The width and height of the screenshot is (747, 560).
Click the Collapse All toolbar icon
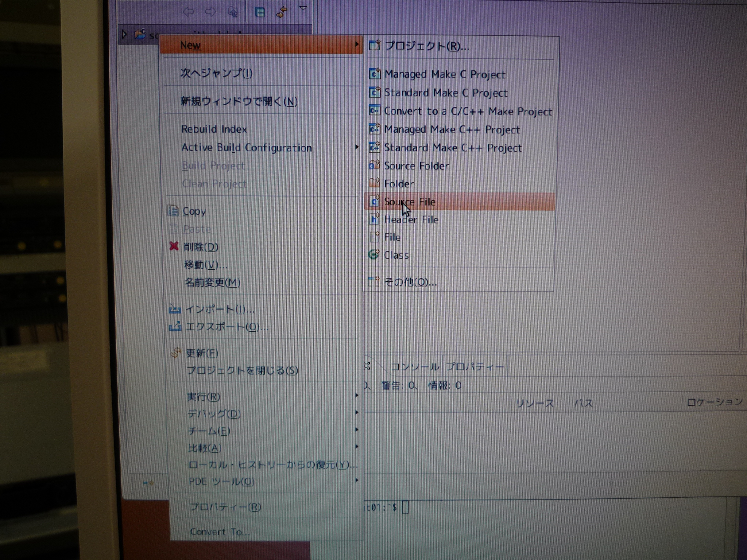[x=260, y=12]
